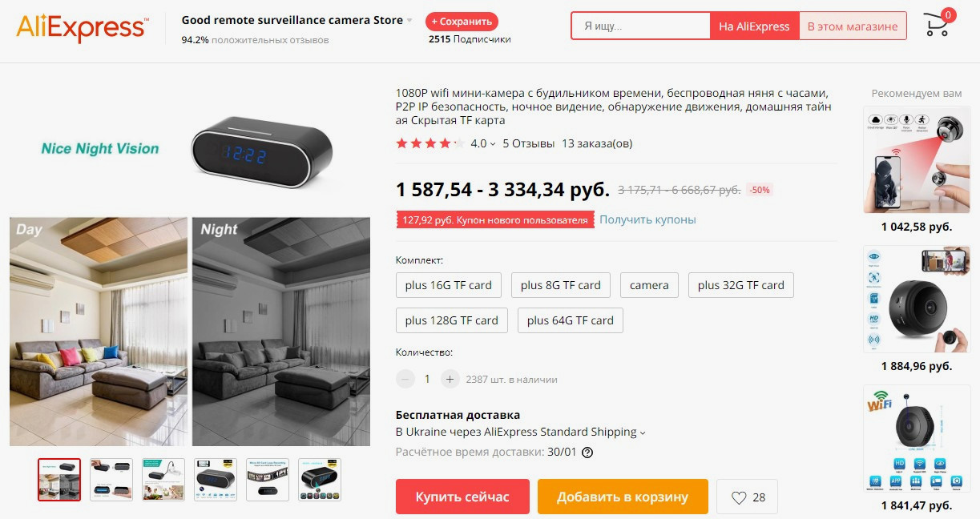Choose the camera only kit option
The width and height of the screenshot is (980, 519).
pos(649,285)
